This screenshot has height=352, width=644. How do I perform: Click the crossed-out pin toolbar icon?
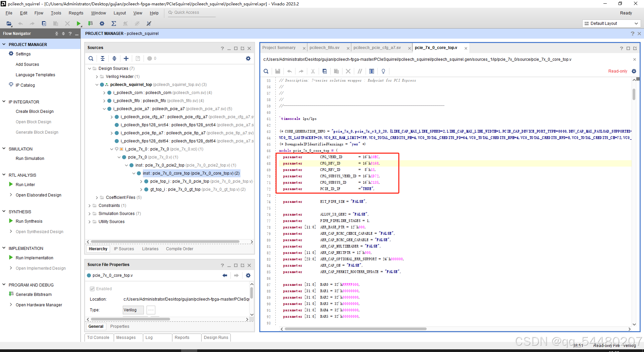tap(149, 24)
